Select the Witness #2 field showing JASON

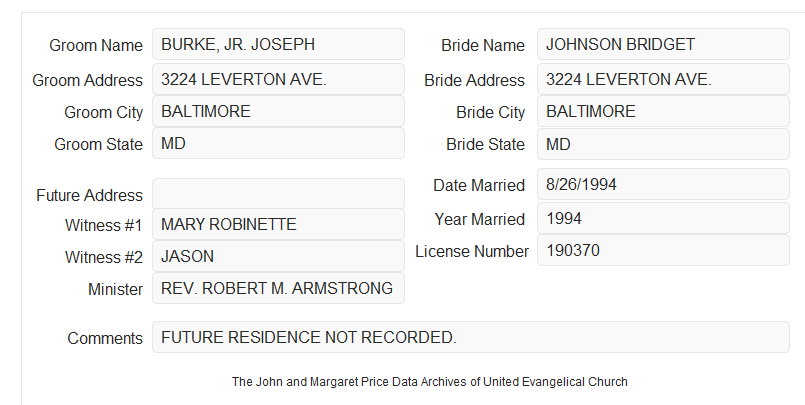(x=278, y=256)
